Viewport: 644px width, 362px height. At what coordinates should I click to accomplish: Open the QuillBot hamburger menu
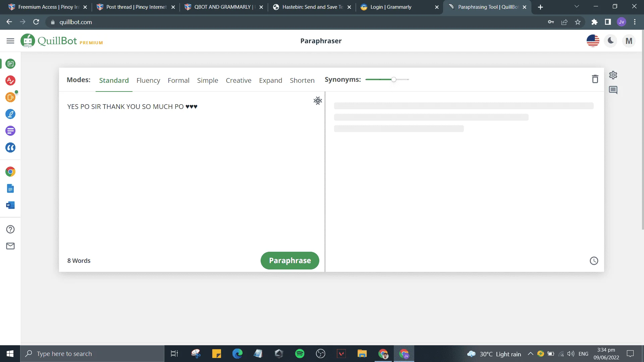coord(10,41)
